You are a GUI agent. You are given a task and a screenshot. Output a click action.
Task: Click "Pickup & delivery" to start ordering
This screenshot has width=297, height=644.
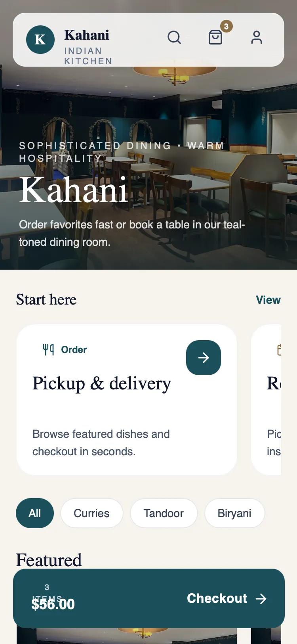pos(101,383)
